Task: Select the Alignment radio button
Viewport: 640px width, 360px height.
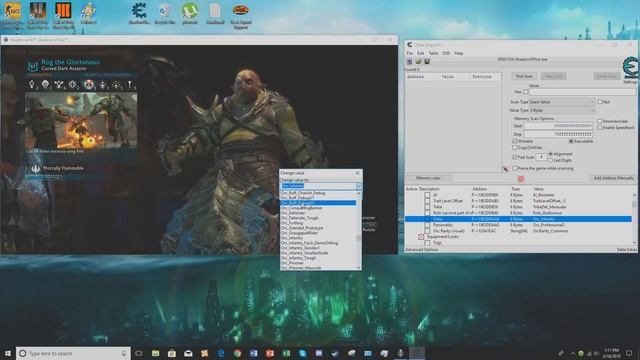Action: 550,154
